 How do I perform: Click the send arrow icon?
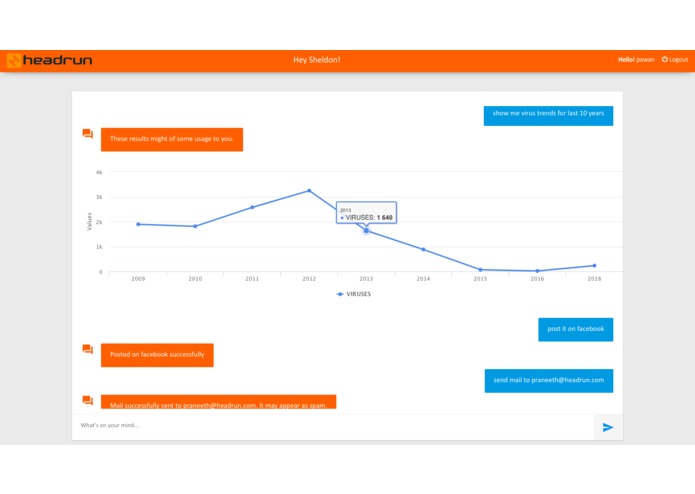click(608, 427)
